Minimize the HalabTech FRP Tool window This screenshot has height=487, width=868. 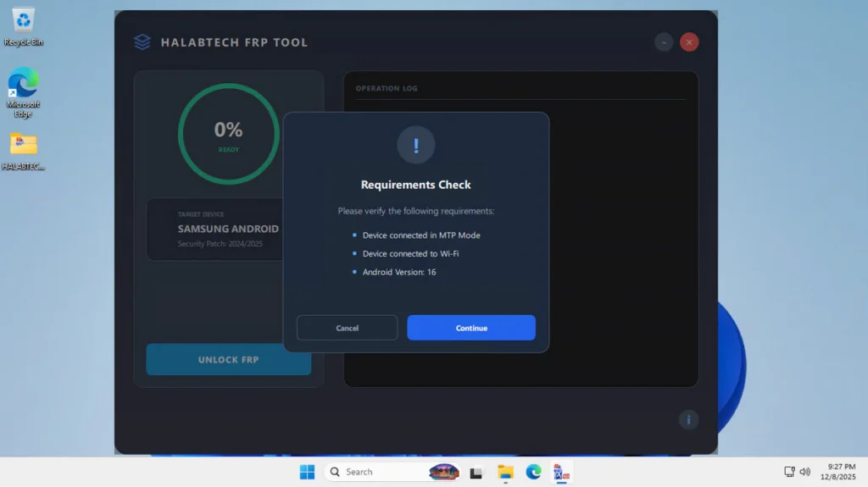(664, 42)
